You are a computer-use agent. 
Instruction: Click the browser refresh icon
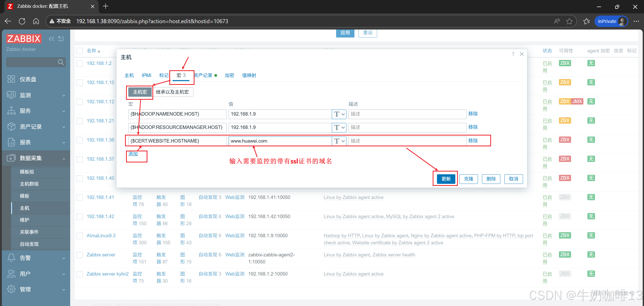tap(22, 21)
